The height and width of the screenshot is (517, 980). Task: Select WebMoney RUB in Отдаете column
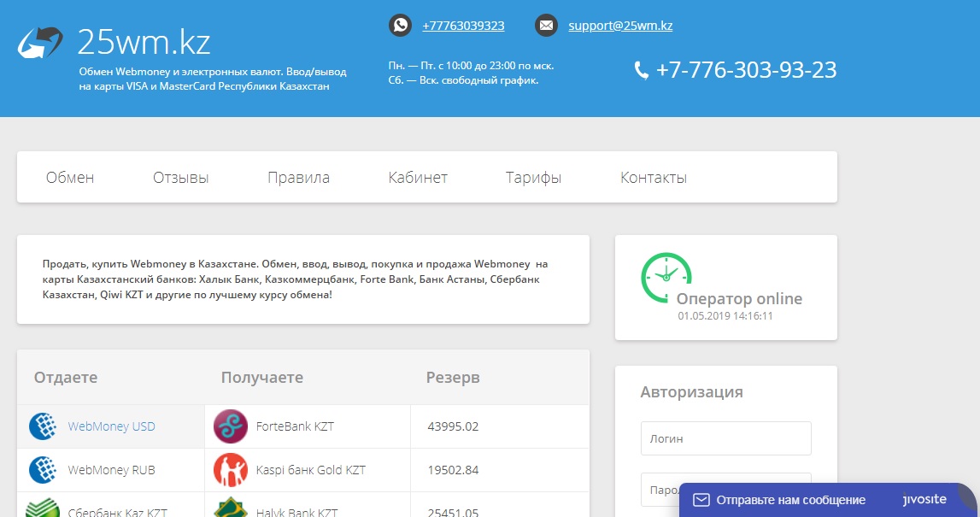pos(111,470)
